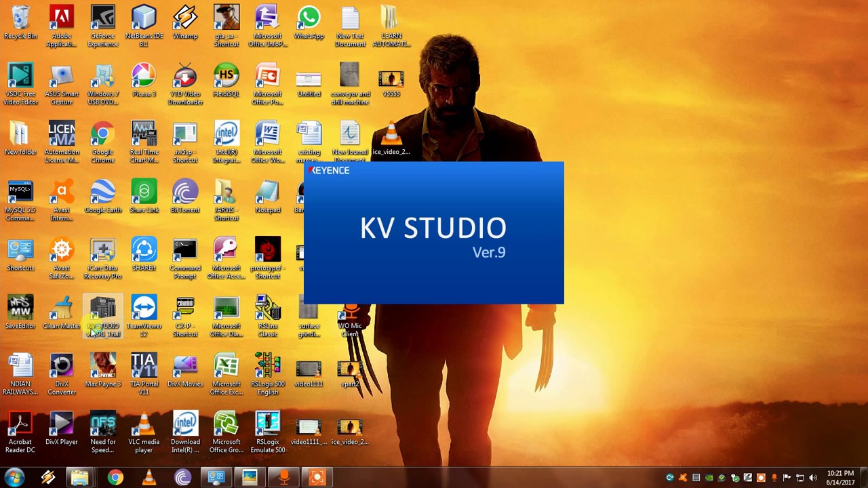Launch Avast Internet Security shortcut

coord(62,201)
